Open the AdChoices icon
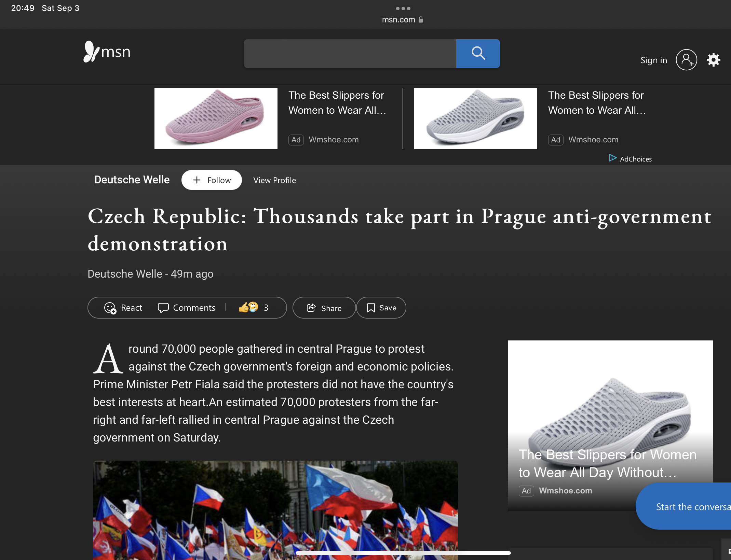This screenshot has width=731, height=560. pyautogui.click(x=613, y=158)
